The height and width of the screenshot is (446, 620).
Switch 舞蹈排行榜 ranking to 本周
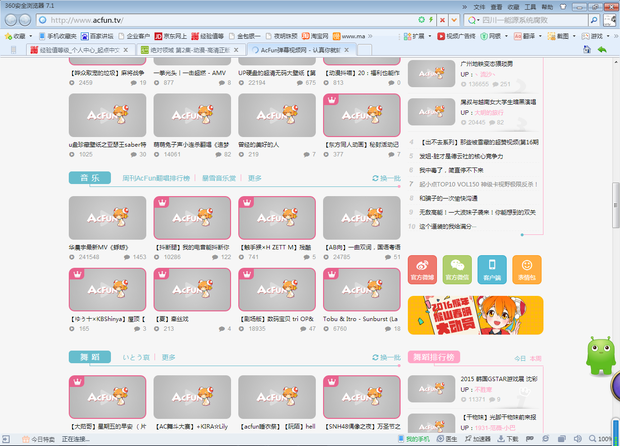[x=535, y=357]
